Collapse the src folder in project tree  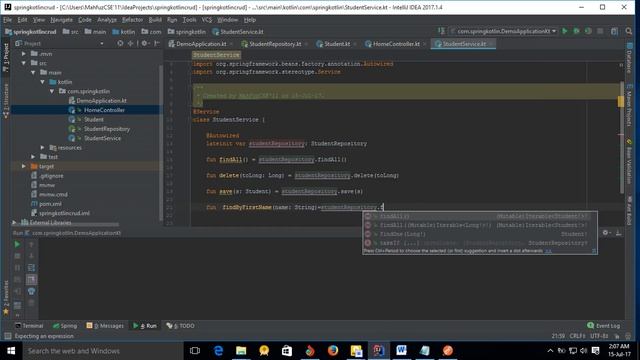[x=24, y=63]
